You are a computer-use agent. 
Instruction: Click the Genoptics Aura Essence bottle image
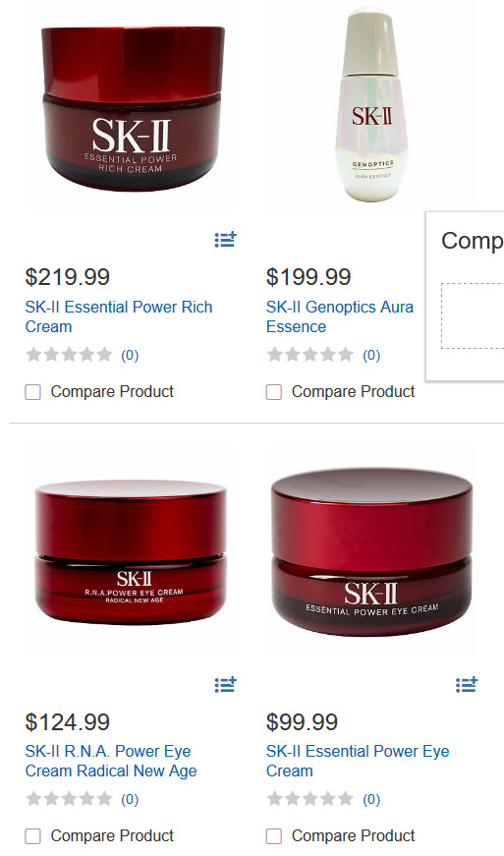(372, 105)
